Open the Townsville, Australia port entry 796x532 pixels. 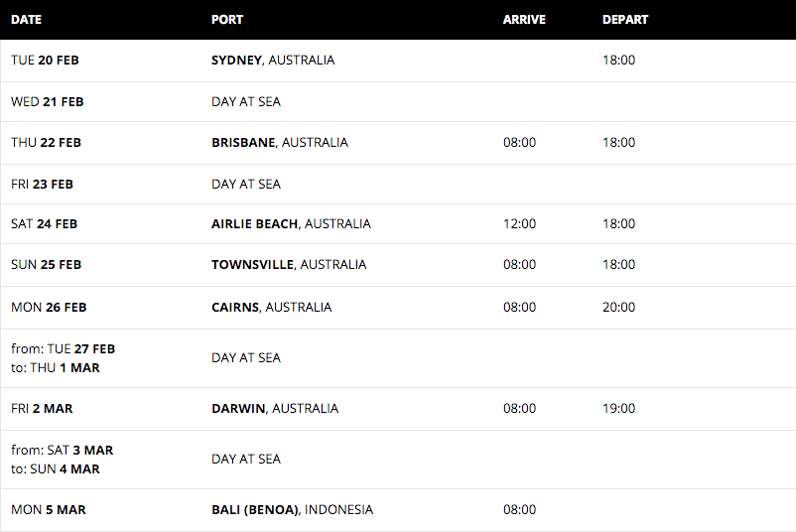pyautogui.click(x=289, y=264)
